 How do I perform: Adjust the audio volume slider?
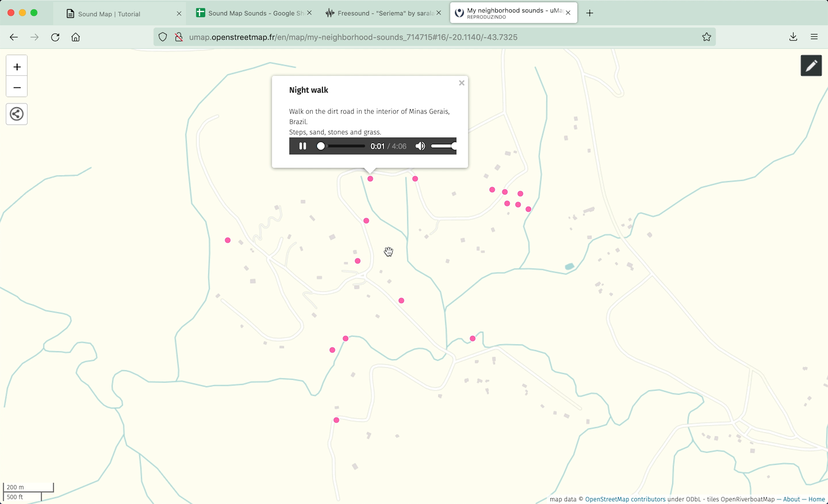coord(443,146)
